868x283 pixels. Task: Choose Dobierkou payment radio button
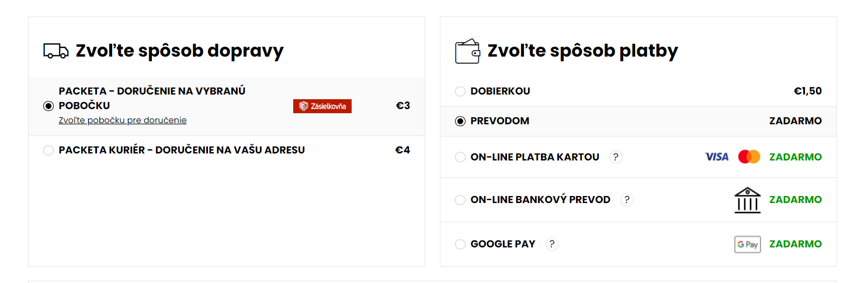[x=460, y=92]
